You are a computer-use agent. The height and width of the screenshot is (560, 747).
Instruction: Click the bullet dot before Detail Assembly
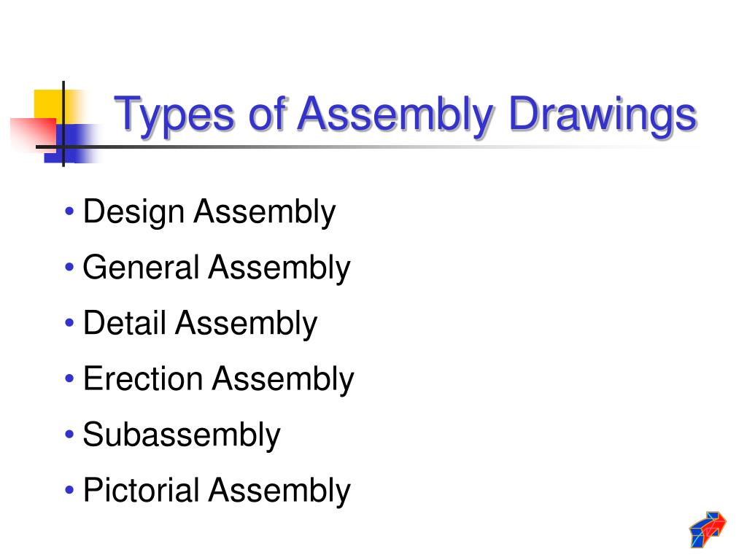(69, 323)
